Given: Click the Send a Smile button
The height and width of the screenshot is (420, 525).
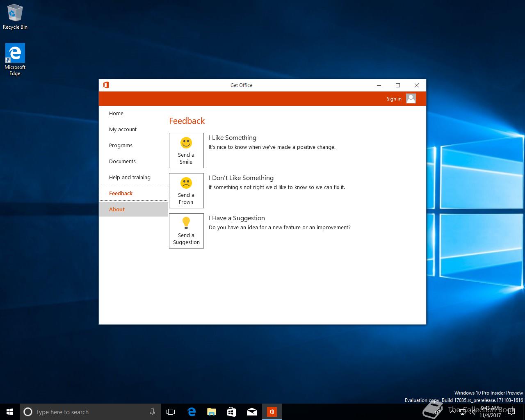Looking at the screenshot, I should (186, 151).
